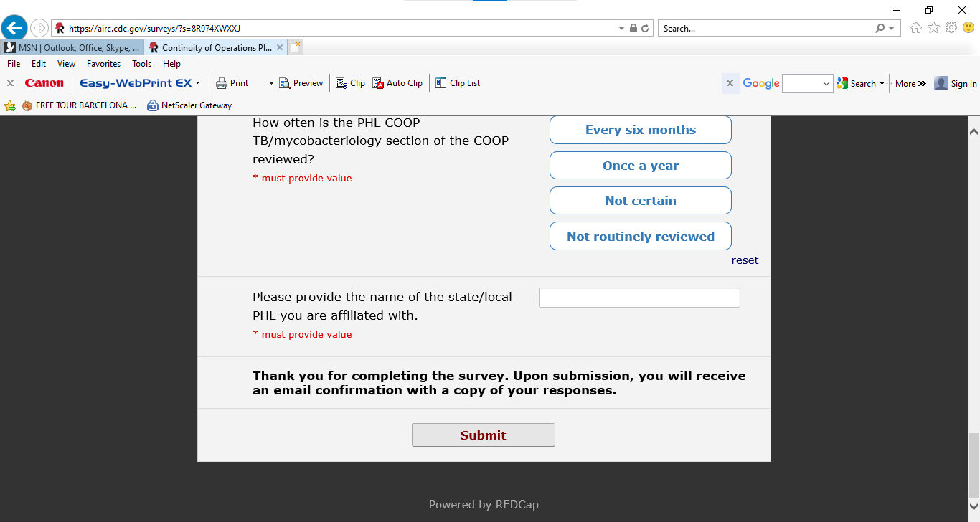This screenshot has height=522, width=980.
Task: Switch to the MSN Outlook tab
Action: 72,47
